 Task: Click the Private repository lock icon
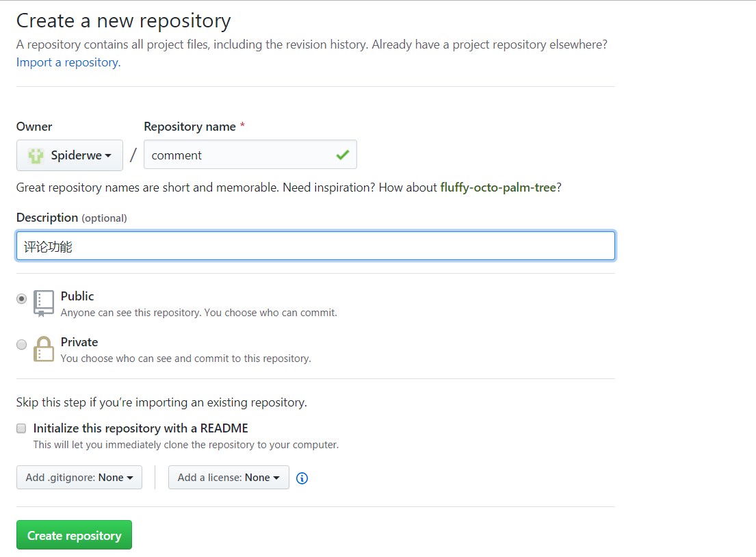point(43,349)
